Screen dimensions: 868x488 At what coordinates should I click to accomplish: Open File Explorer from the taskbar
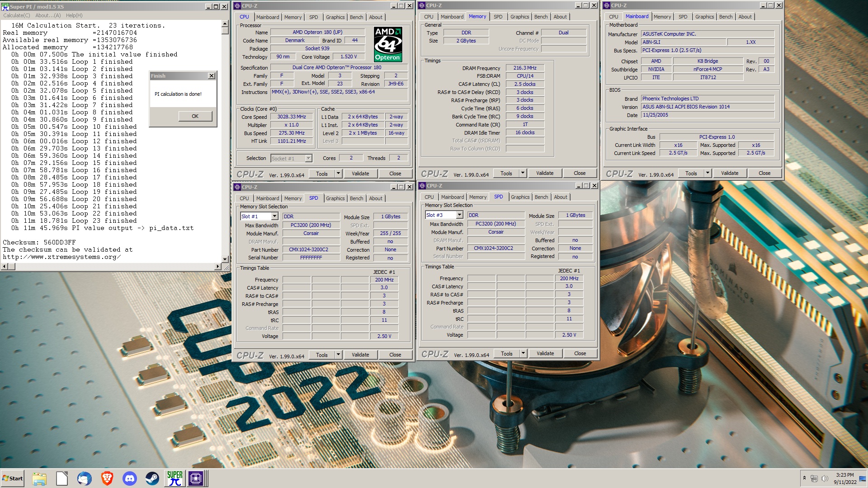coord(39,478)
